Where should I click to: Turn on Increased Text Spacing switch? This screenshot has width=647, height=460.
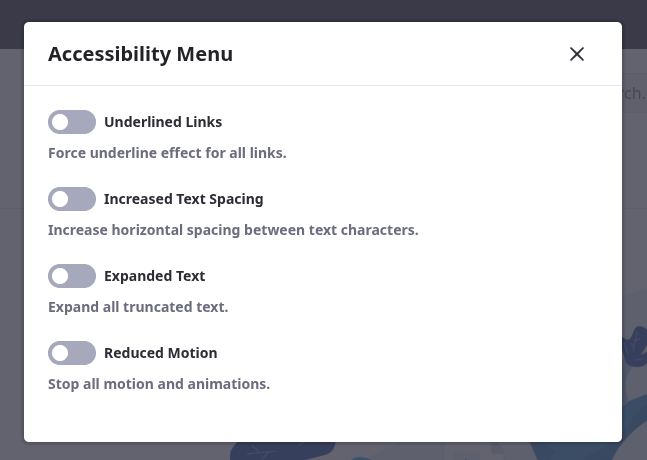(72, 199)
